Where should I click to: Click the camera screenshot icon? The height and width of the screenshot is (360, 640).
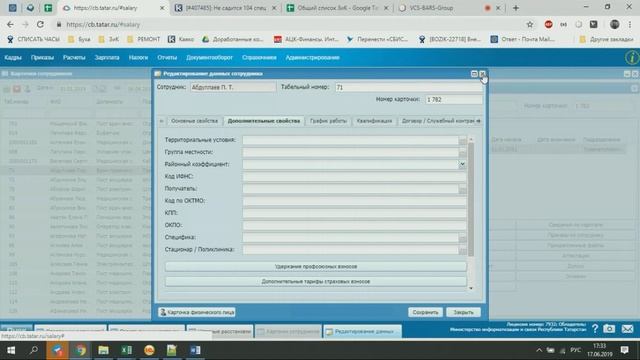tap(609, 329)
